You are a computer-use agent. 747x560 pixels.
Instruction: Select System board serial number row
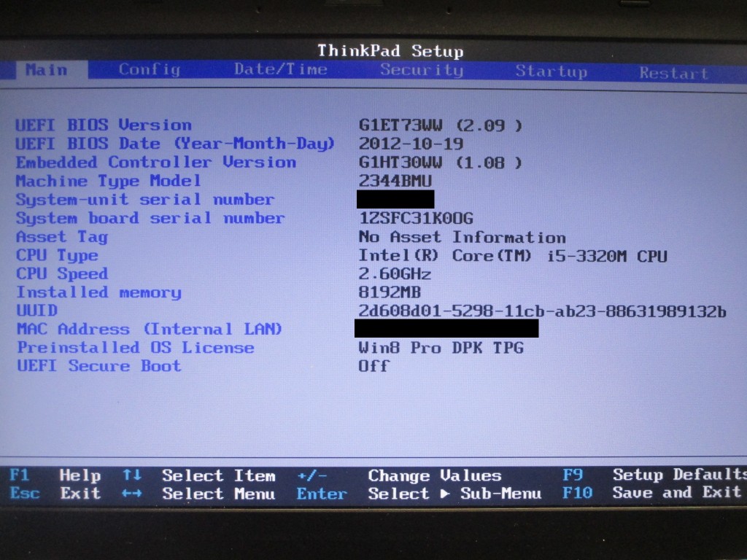click(150, 218)
